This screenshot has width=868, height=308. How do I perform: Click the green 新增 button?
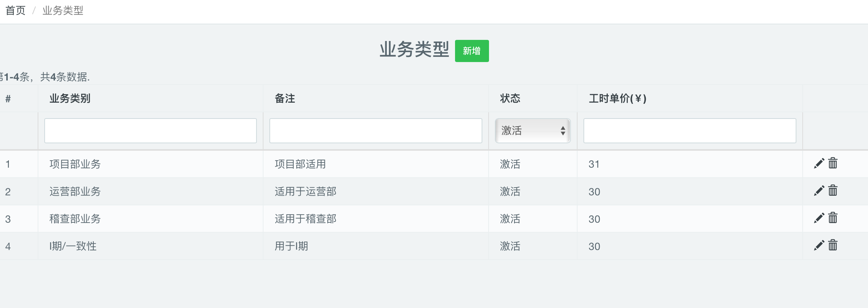(472, 51)
